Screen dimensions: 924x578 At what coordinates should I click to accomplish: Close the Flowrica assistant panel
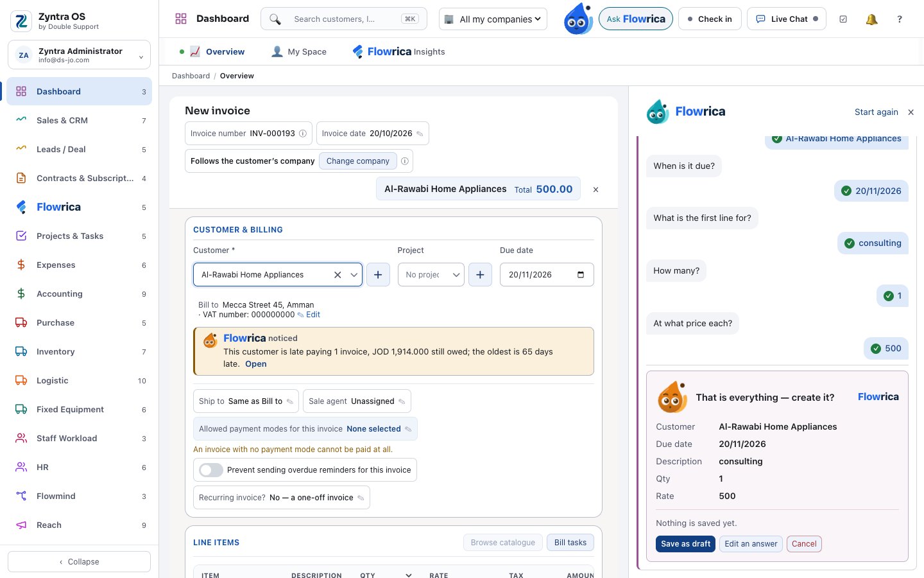pos(911,112)
